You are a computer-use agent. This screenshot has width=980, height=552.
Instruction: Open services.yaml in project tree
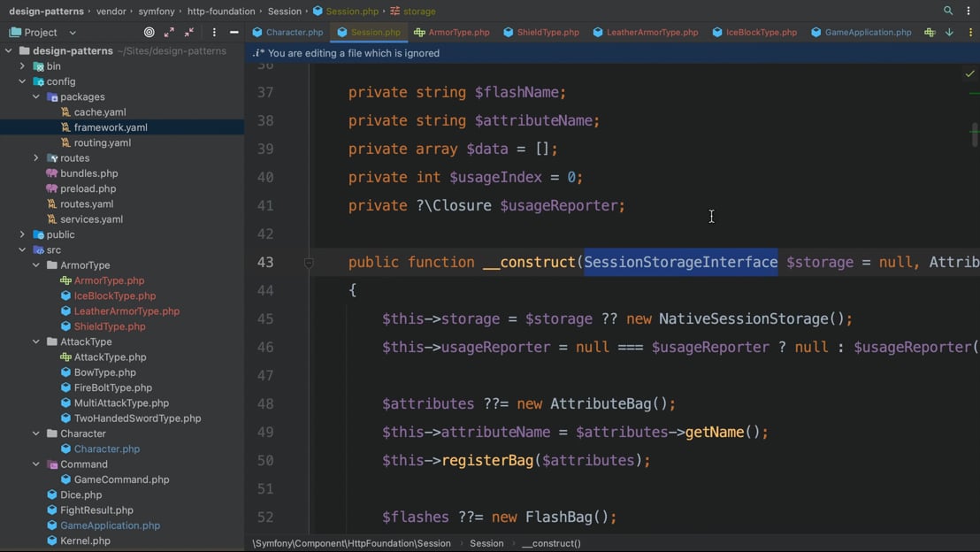[91, 219]
